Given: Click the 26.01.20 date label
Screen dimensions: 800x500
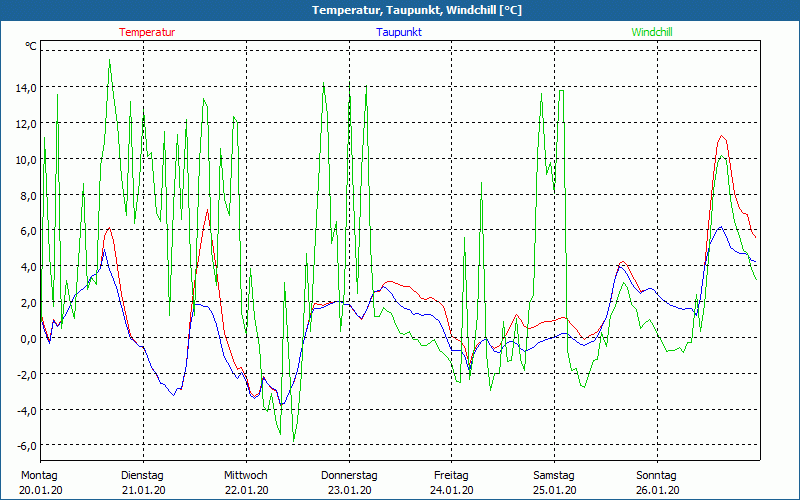Looking at the screenshot, I should coord(657,490).
